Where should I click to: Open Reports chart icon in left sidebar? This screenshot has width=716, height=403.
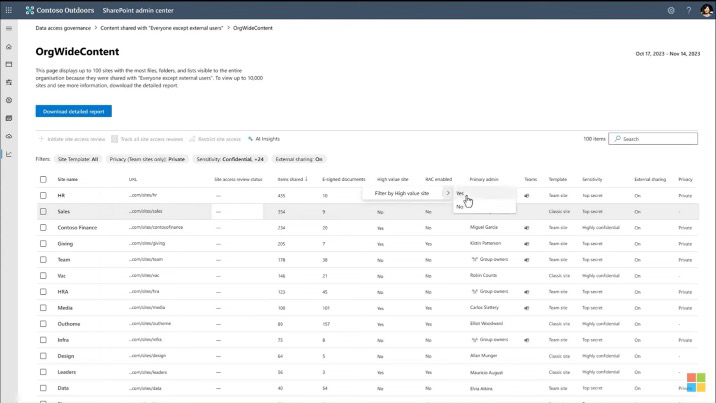[9, 154]
